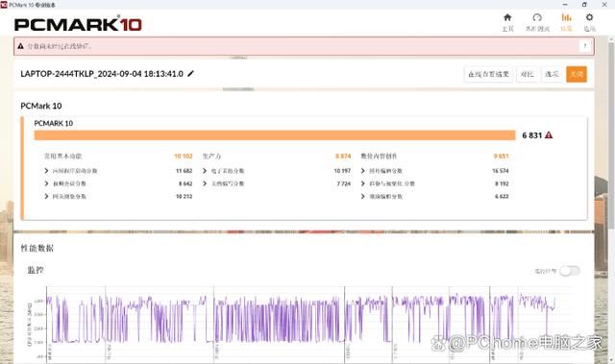The width and height of the screenshot is (615, 364).
Task: Click the orange Close (关闭) button
Action: [x=577, y=74]
